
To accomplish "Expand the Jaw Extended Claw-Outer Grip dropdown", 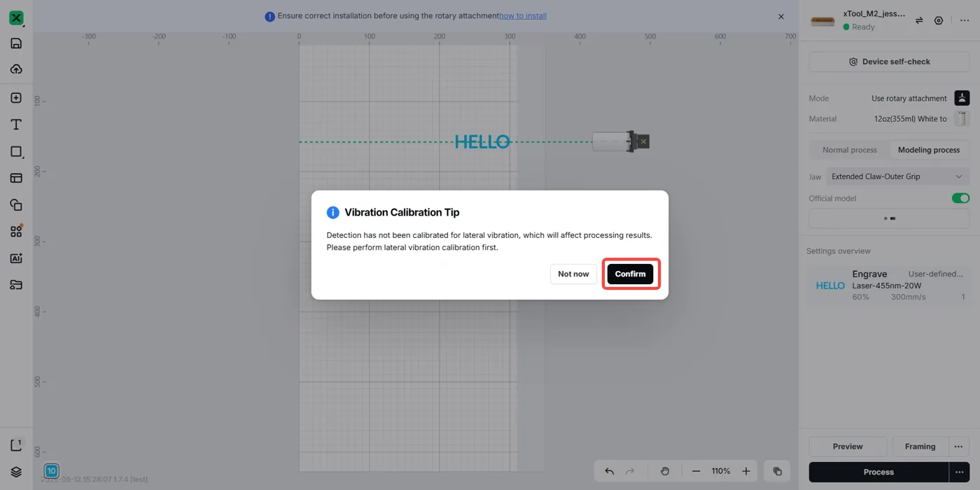I will [897, 176].
